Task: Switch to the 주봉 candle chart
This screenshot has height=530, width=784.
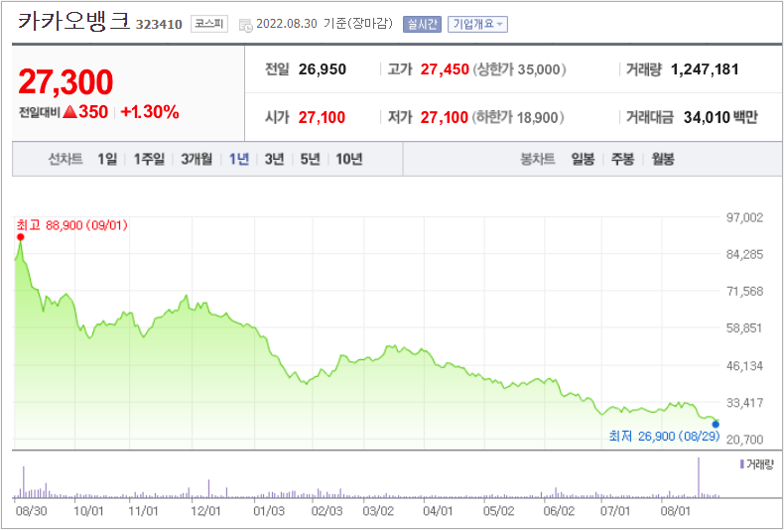Action: click(622, 159)
